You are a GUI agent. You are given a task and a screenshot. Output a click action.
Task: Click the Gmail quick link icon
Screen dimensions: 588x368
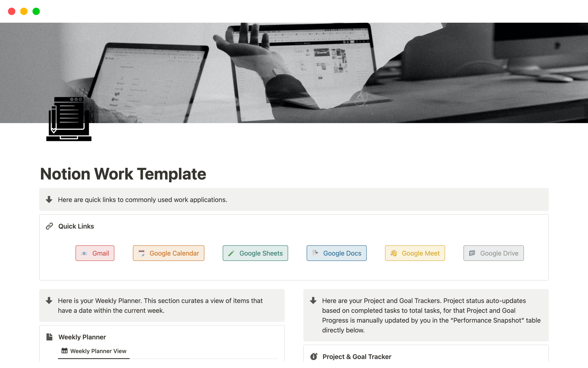click(x=84, y=253)
